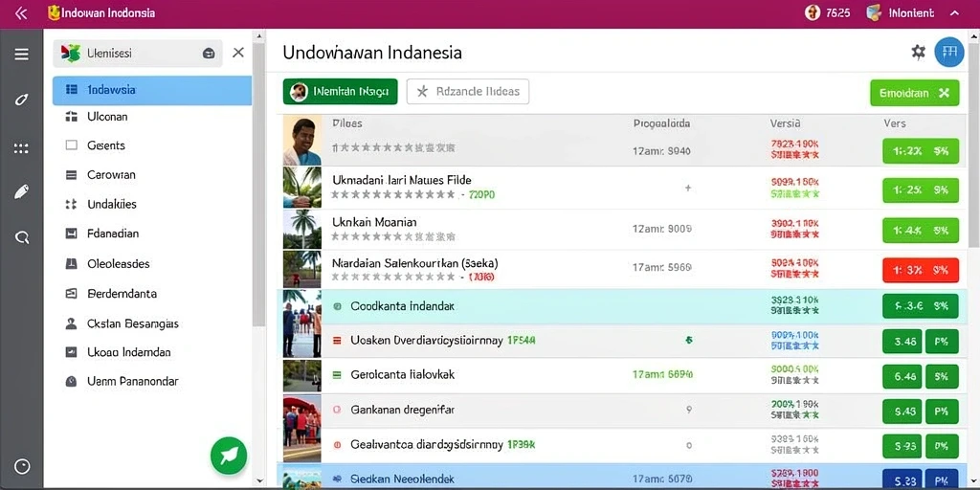Open the Ukmadani Iari Naues Filde row
Image resolution: width=980 pixels, height=490 pixels.
click(622, 187)
